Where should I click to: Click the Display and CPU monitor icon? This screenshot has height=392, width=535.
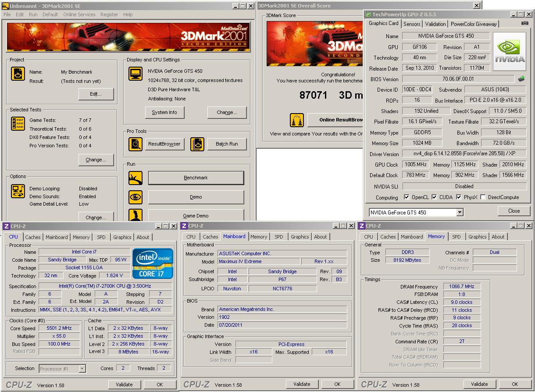[136, 74]
